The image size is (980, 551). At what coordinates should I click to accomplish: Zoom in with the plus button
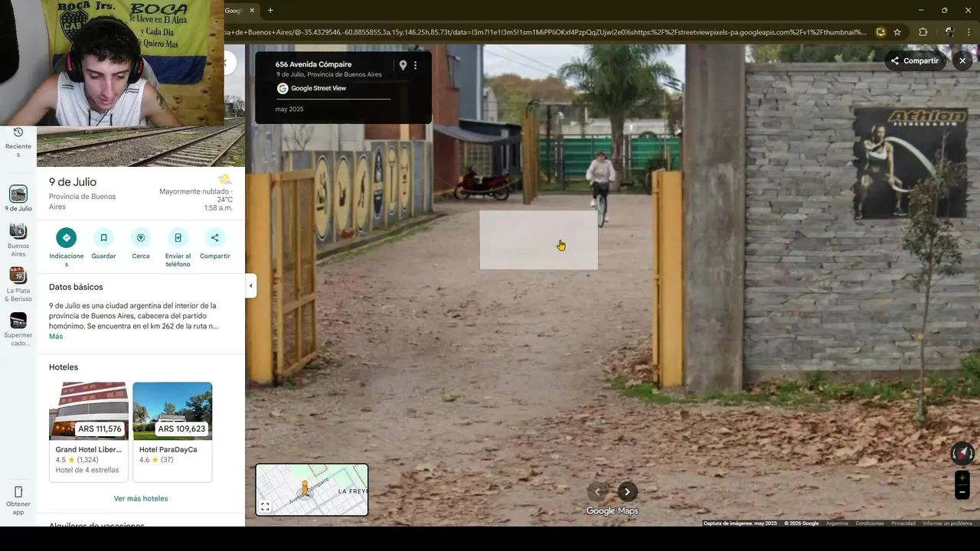(962, 478)
